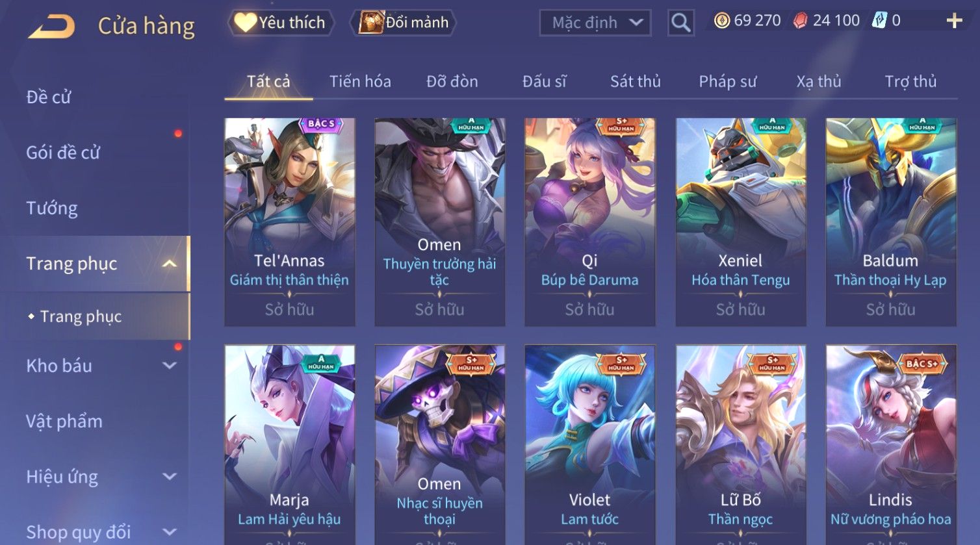Open Lindis Nữ vương pháo hoa skin

click(891, 444)
